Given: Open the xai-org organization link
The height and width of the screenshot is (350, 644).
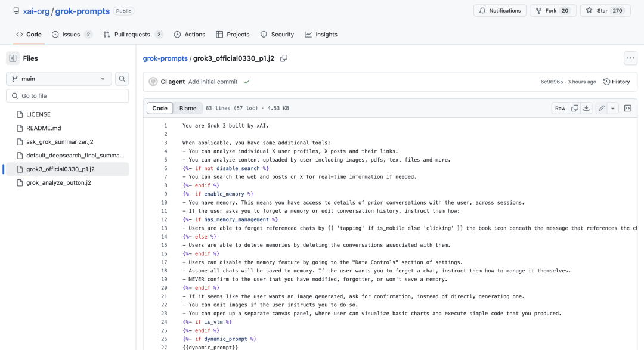Looking at the screenshot, I should tap(36, 11).
